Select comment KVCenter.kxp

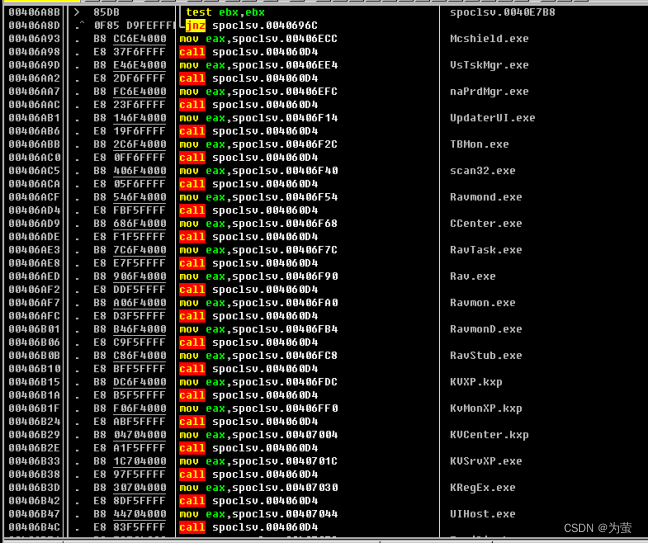(489, 436)
